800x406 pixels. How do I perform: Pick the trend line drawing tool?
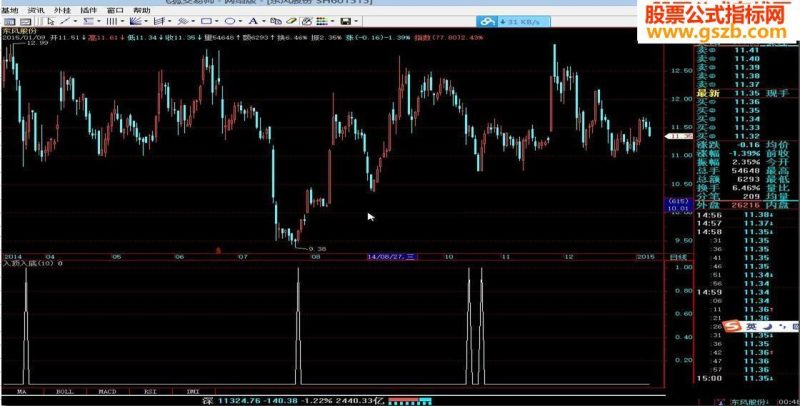click(65, 21)
